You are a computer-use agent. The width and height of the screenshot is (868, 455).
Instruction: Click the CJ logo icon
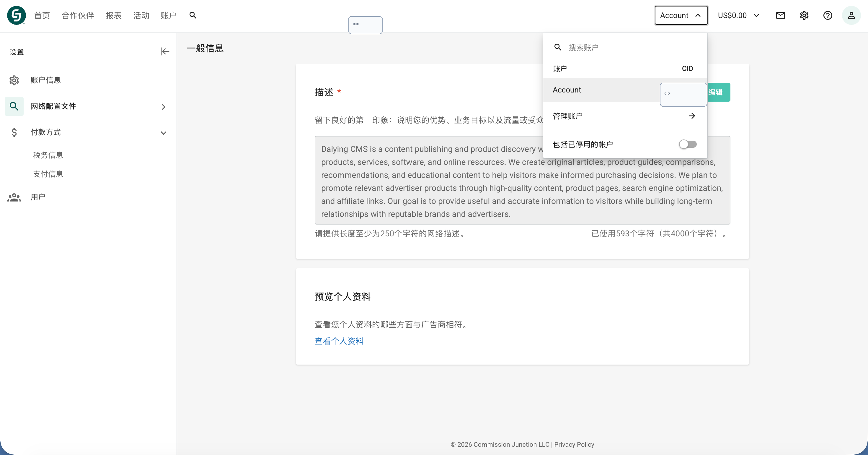point(16,15)
